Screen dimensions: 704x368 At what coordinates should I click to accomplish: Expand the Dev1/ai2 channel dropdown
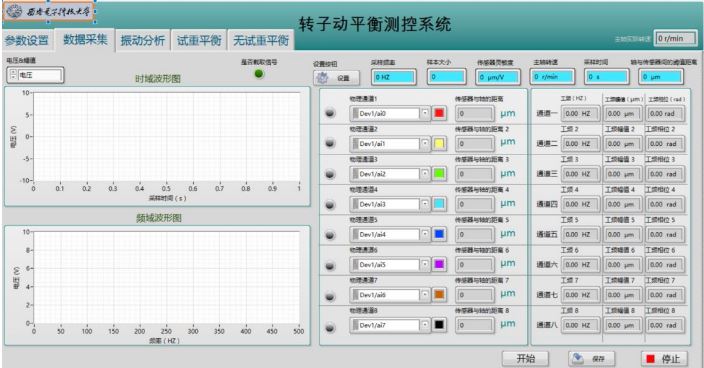coord(425,174)
